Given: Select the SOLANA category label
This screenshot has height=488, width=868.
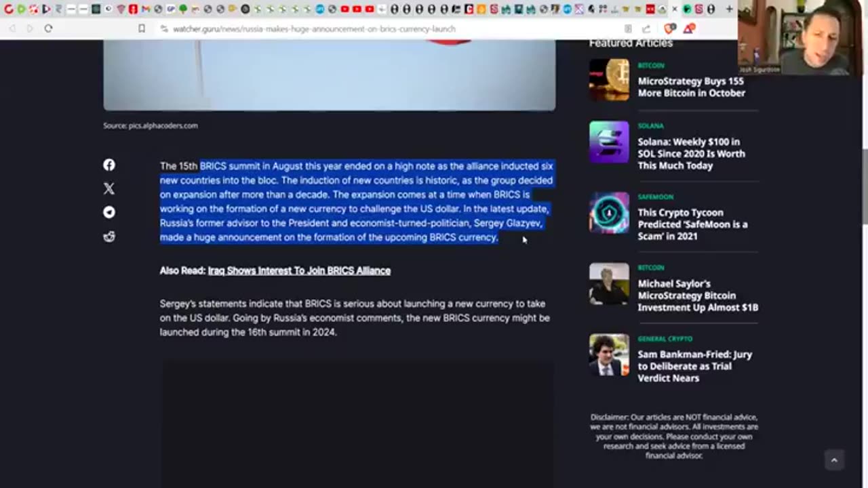Looking at the screenshot, I should [x=650, y=126].
